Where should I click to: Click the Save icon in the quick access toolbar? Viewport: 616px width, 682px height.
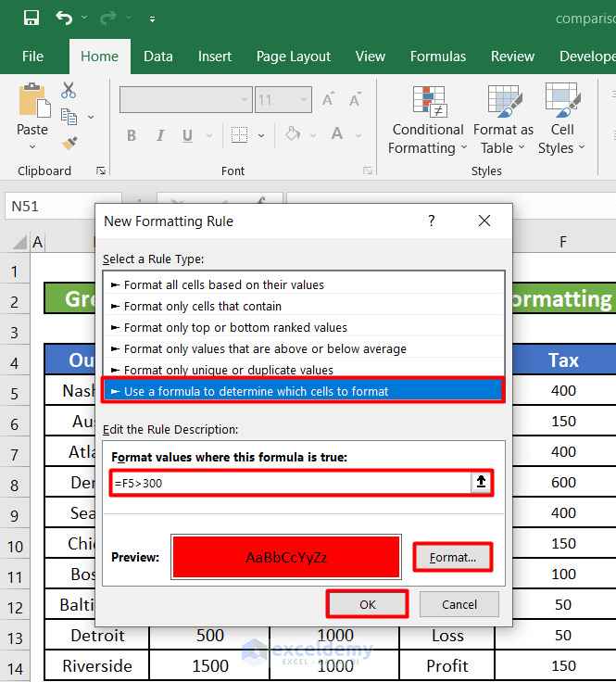point(31,18)
